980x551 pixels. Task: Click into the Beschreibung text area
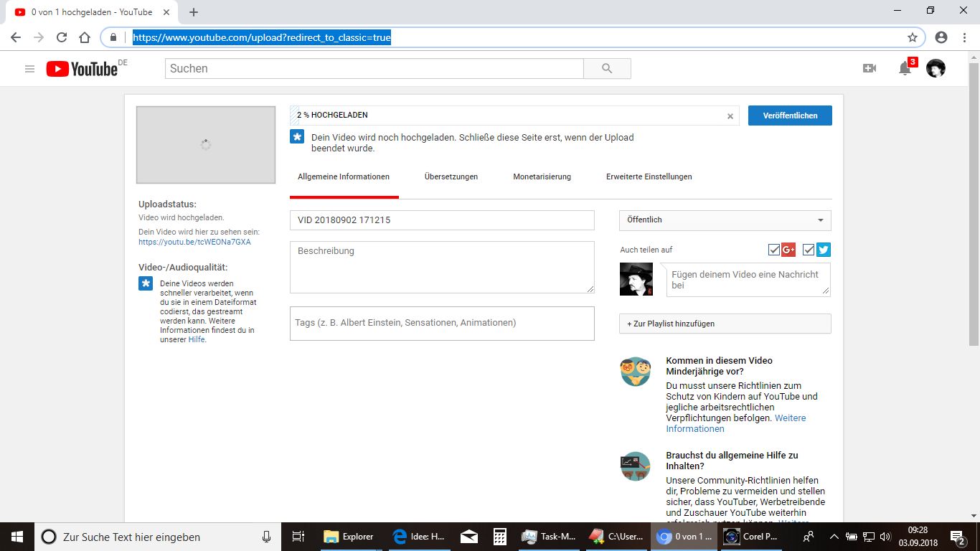click(442, 267)
